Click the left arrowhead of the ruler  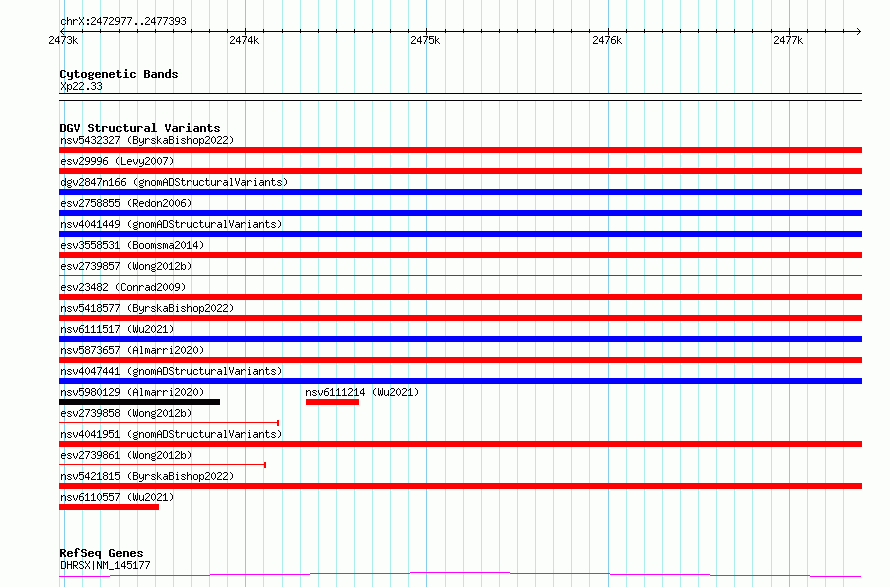click(x=62, y=31)
